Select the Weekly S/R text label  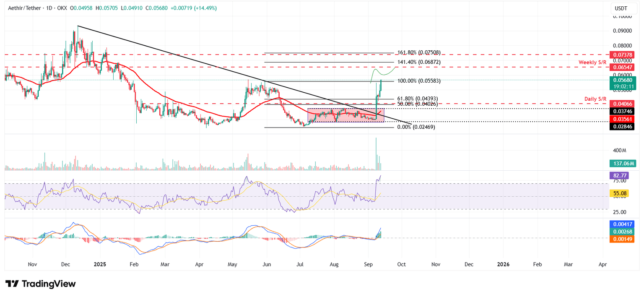tap(592, 62)
